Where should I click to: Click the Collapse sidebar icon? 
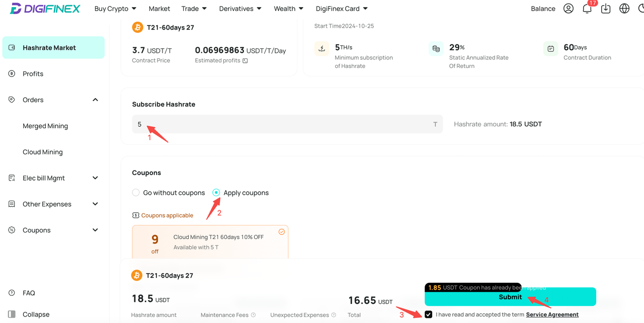12,314
